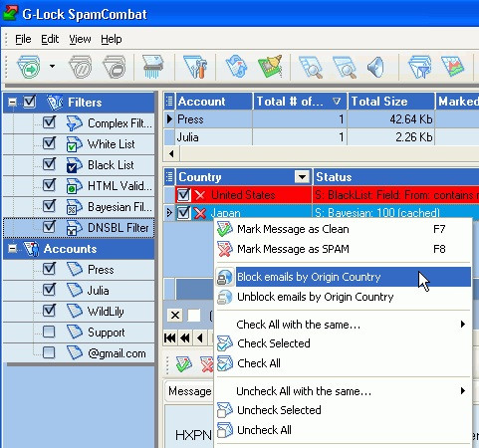The height and width of the screenshot is (448, 479).
Task: Open the File menu
Action: (23, 39)
